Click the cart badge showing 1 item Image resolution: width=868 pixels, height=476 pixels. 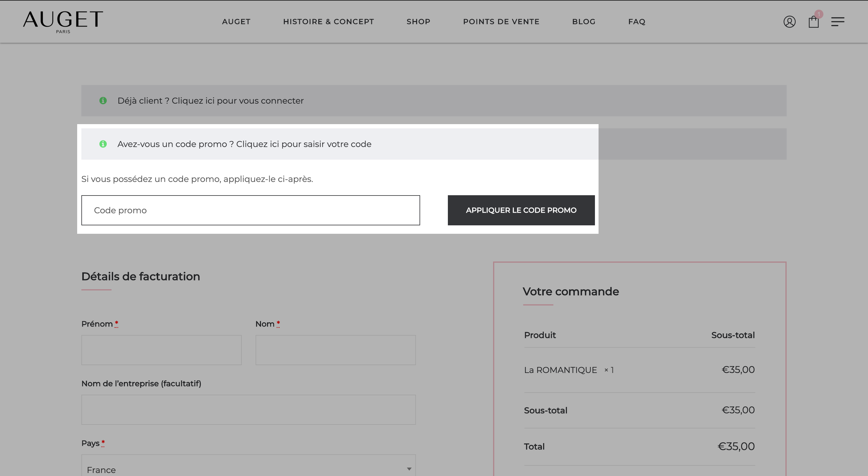(819, 14)
